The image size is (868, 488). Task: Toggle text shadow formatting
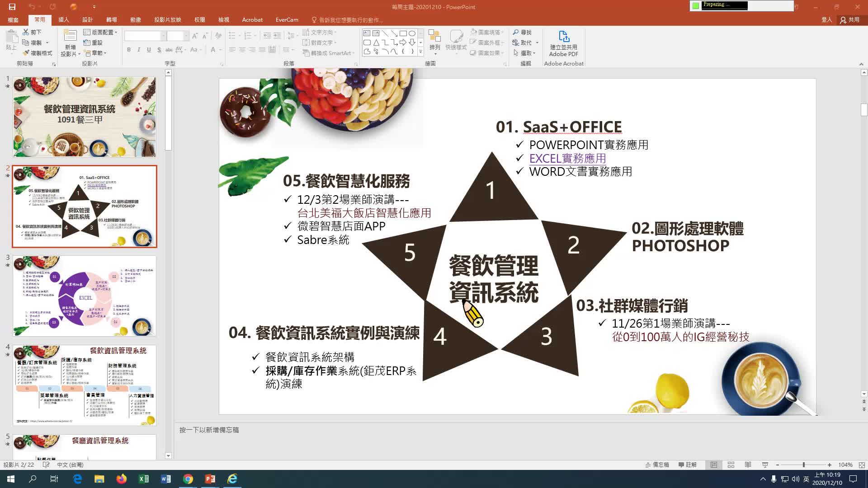159,50
